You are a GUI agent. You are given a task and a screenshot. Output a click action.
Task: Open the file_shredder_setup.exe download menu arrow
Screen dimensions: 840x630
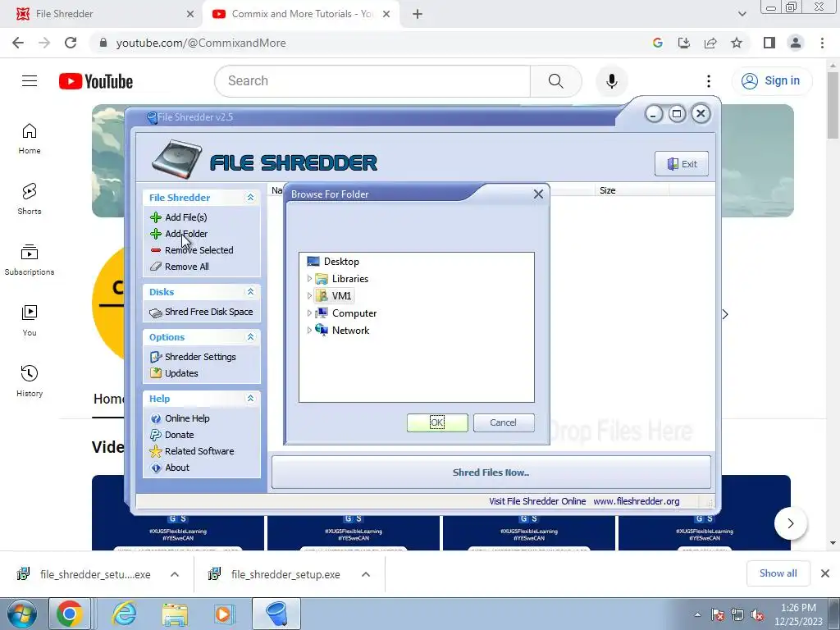pyautogui.click(x=366, y=574)
